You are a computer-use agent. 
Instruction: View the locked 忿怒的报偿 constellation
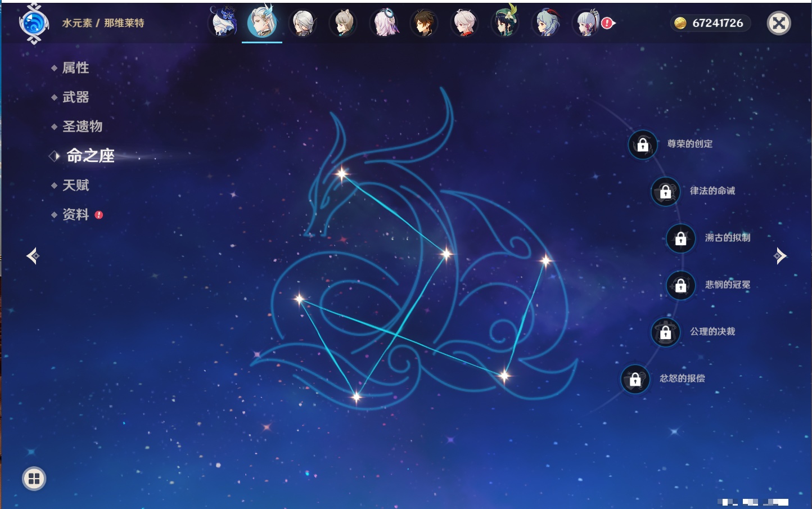(x=635, y=379)
